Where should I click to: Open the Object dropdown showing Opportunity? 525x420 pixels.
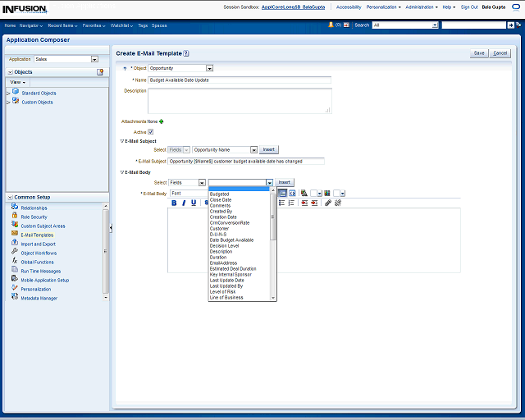coord(209,68)
